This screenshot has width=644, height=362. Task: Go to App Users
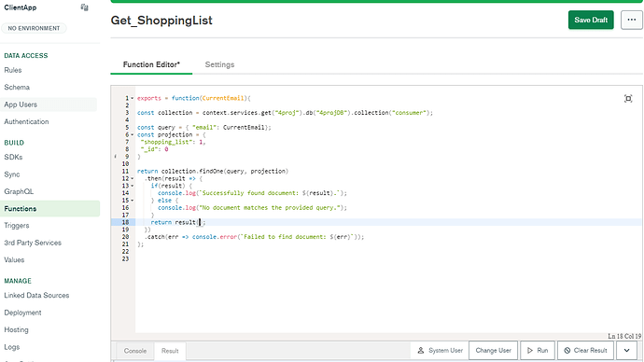21,104
